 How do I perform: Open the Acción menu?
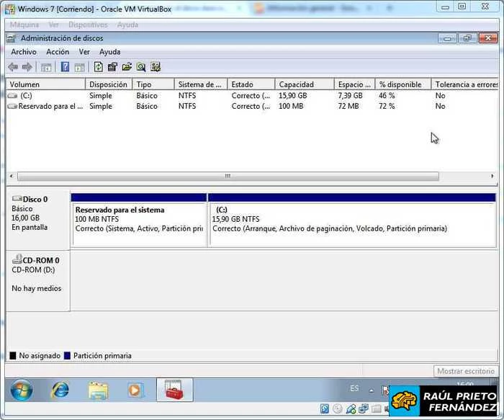(58, 52)
